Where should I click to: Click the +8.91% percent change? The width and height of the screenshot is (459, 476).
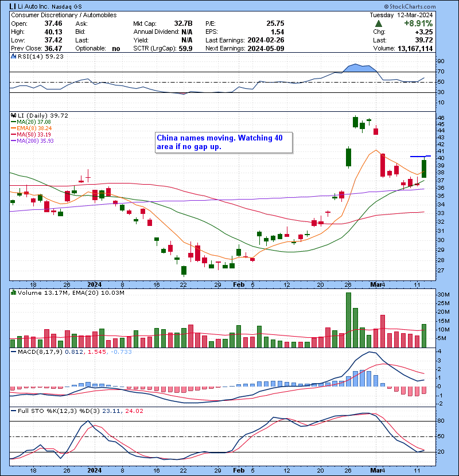click(x=418, y=24)
